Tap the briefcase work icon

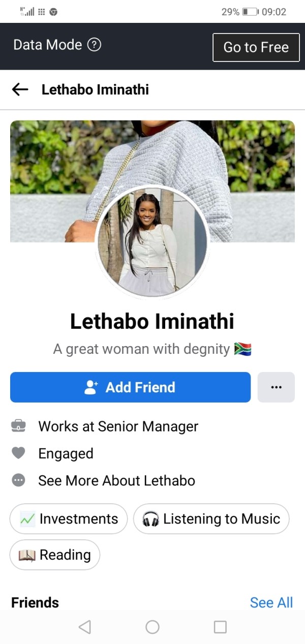18,426
